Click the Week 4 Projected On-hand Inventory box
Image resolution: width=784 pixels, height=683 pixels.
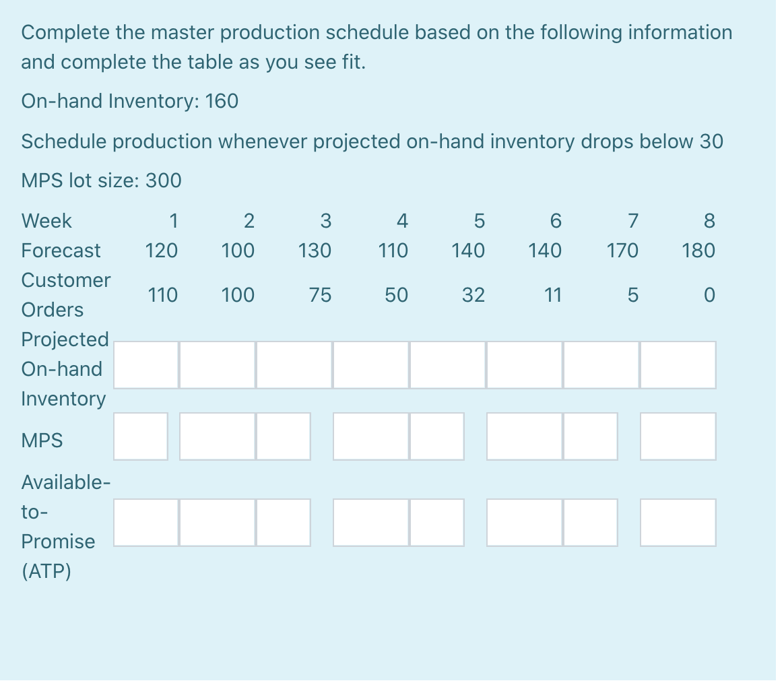[370, 364]
